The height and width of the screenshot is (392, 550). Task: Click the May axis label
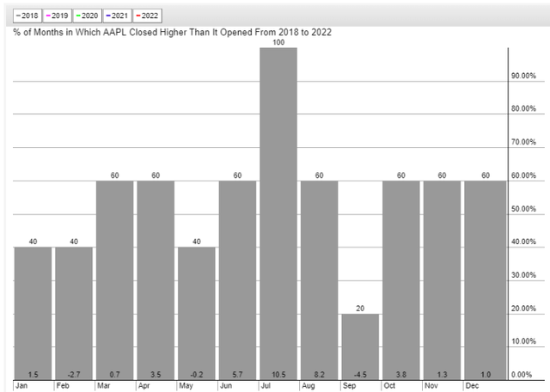point(186,386)
